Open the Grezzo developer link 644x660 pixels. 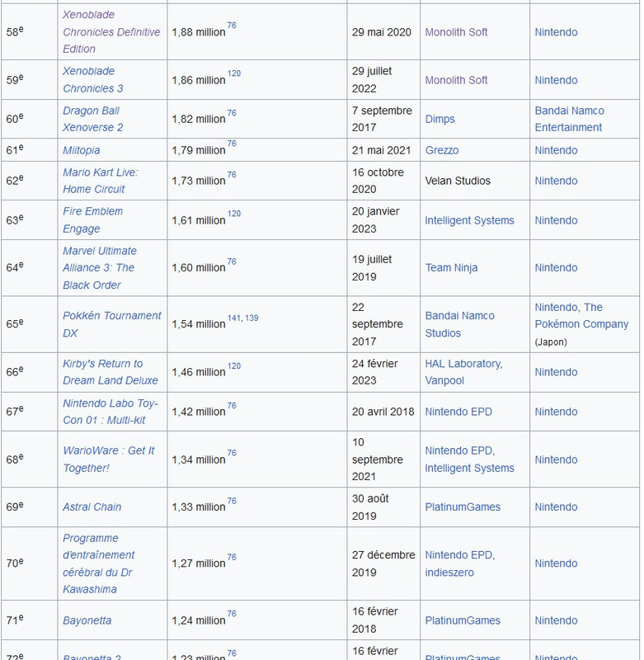pos(442,150)
